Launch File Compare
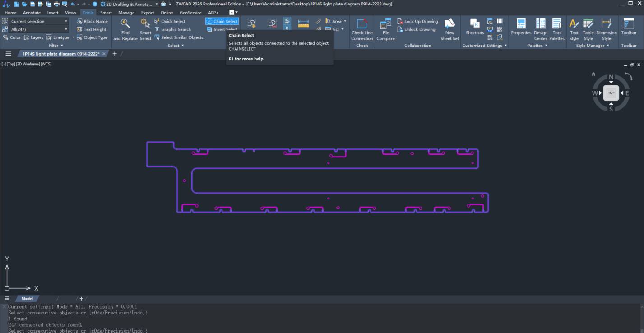The image size is (644, 333). click(x=385, y=29)
